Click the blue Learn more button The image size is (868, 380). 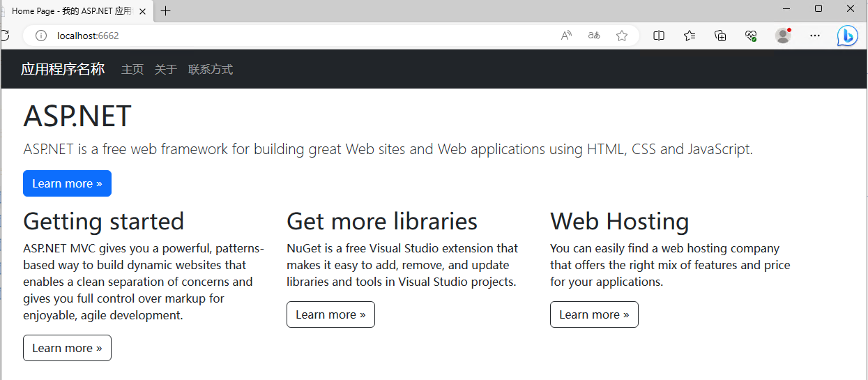pyautogui.click(x=67, y=183)
